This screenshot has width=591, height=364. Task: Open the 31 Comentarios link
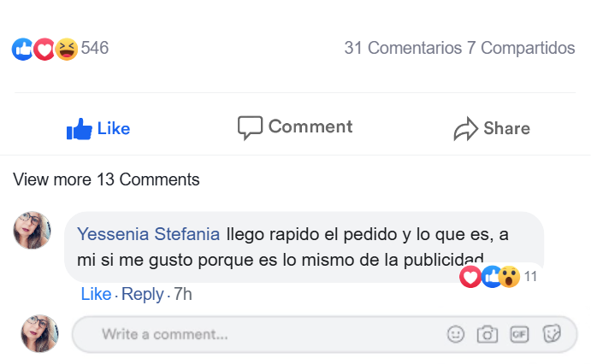(403, 48)
